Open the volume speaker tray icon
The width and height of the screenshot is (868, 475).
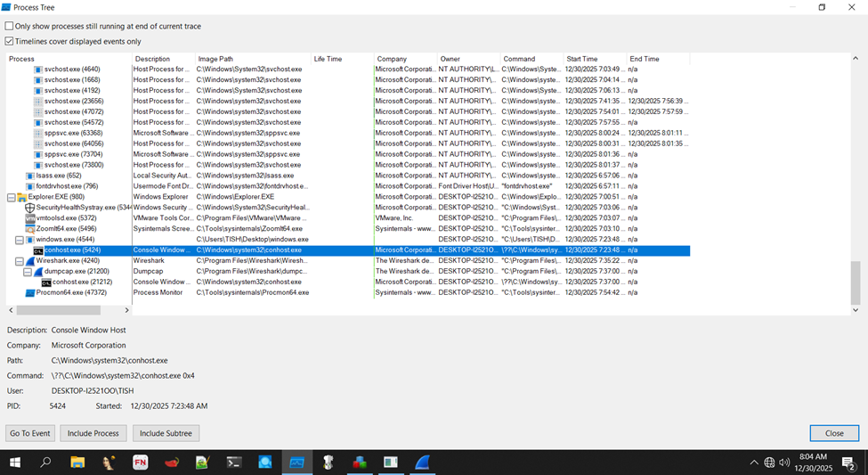(x=783, y=463)
